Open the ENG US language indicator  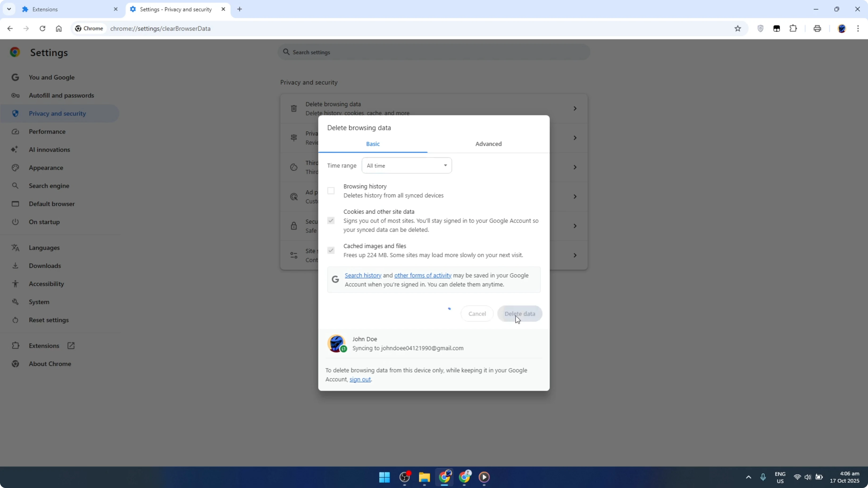point(780,477)
